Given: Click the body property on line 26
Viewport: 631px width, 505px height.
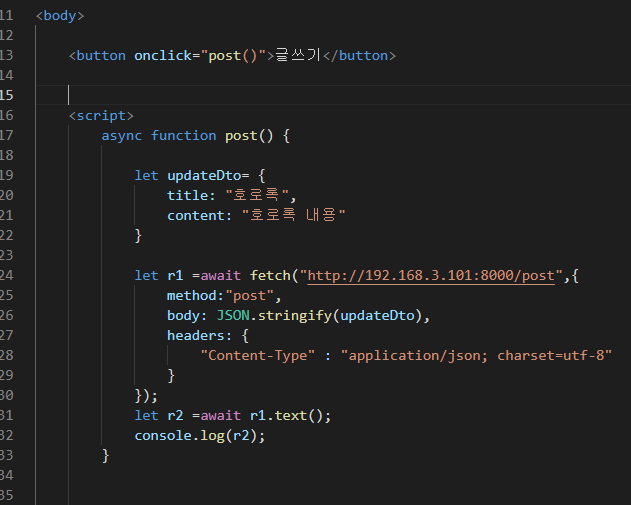Looking at the screenshot, I should click(184, 316).
